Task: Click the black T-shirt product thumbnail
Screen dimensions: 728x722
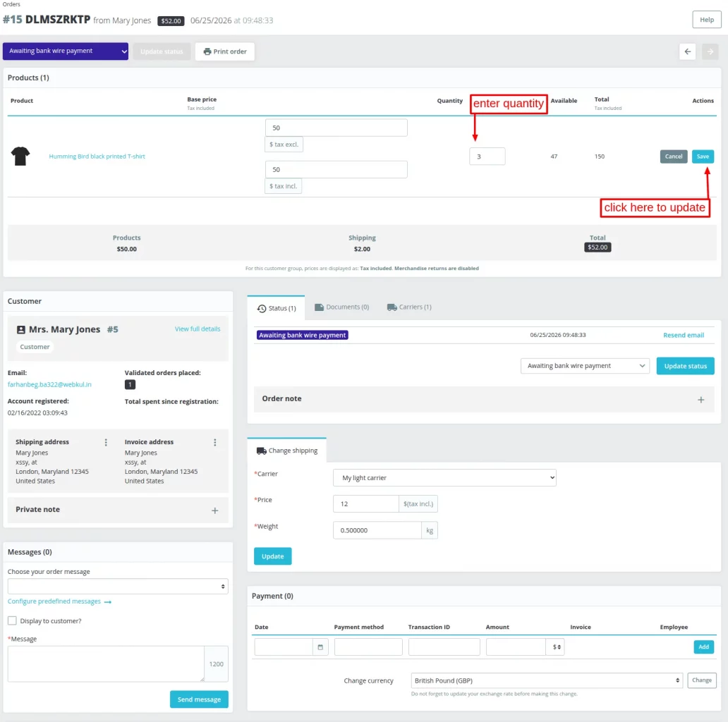Action: (x=20, y=157)
